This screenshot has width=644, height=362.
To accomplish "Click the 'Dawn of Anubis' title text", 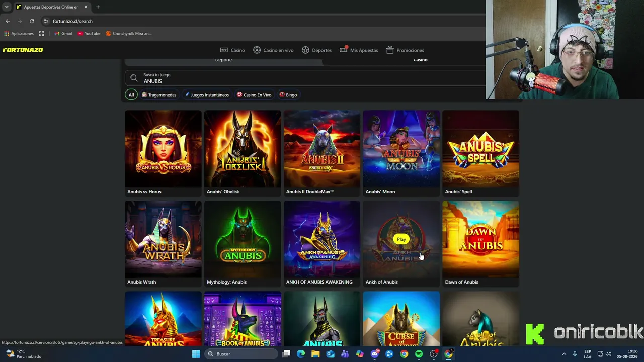I will pos(462,282).
